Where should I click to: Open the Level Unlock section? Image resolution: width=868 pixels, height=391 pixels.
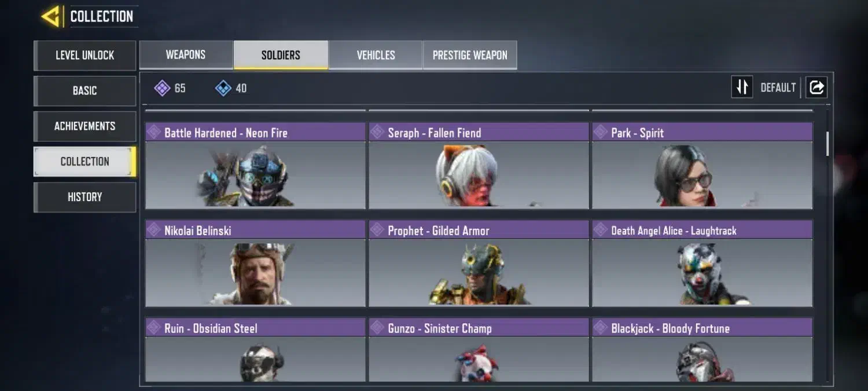[85, 56]
